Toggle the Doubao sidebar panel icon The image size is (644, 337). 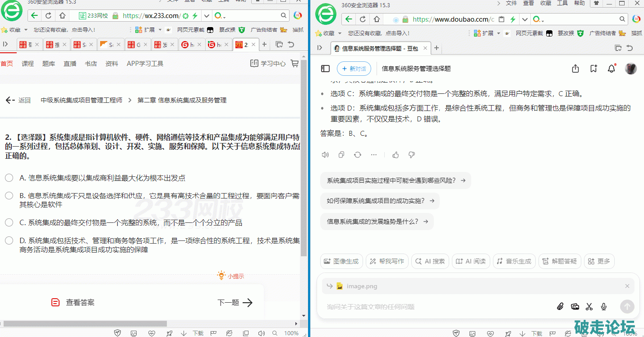(x=325, y=69)
